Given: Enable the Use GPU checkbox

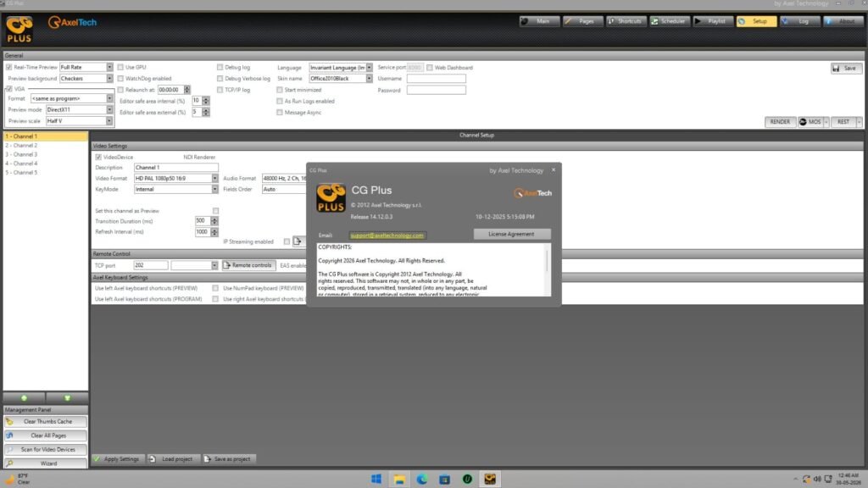Looking at the screenshot, I should [x=120, y=68].
